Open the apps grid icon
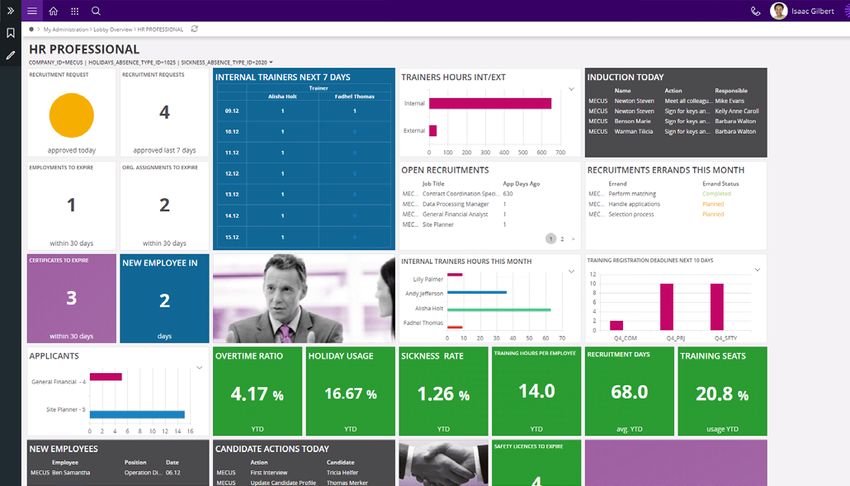Viewport: 850px width, 486px height. coord(75,11)
